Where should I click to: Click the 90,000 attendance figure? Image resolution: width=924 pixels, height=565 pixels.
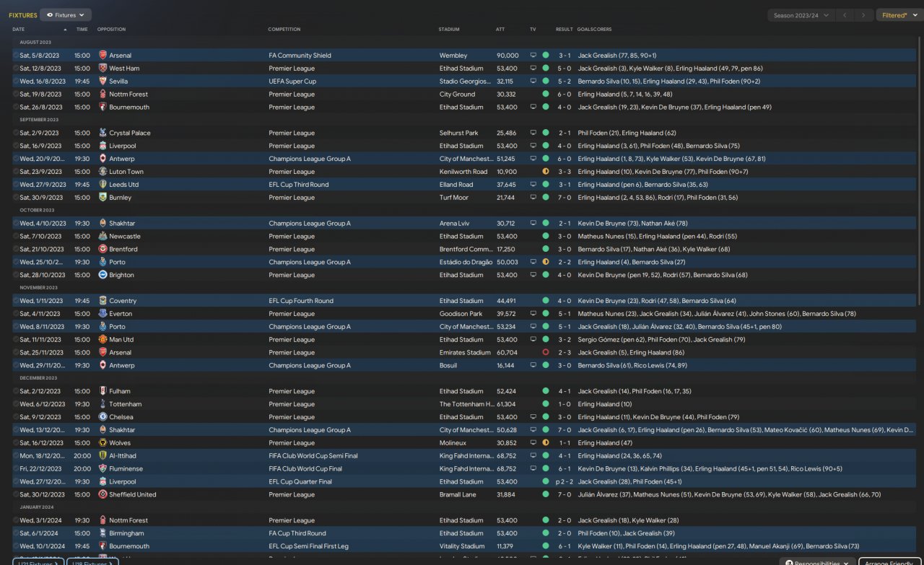click(x=507, y=56)
